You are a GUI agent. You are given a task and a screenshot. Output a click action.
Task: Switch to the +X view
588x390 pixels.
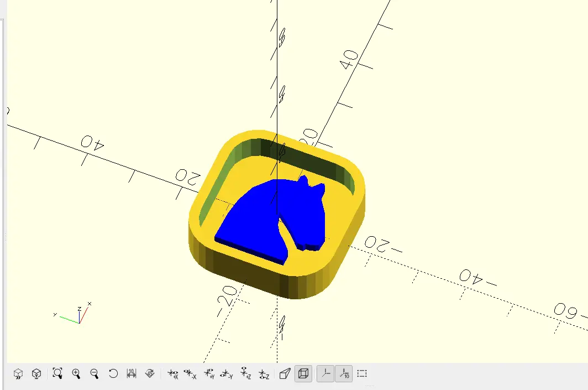click(172, 374)
